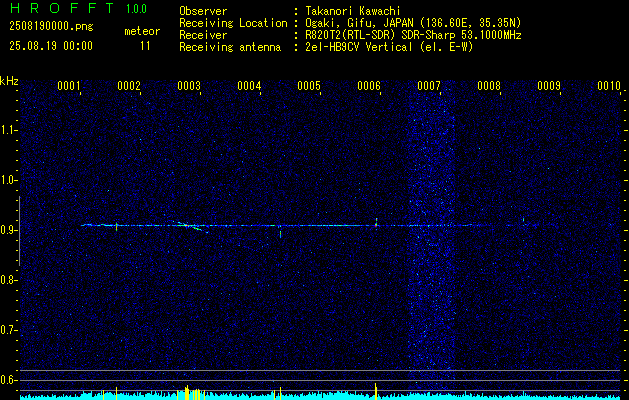Viewport: 629px width, 400px height.
Task: Click antenna text 2el-HB9CV Vertical
Action: point(359,47)
